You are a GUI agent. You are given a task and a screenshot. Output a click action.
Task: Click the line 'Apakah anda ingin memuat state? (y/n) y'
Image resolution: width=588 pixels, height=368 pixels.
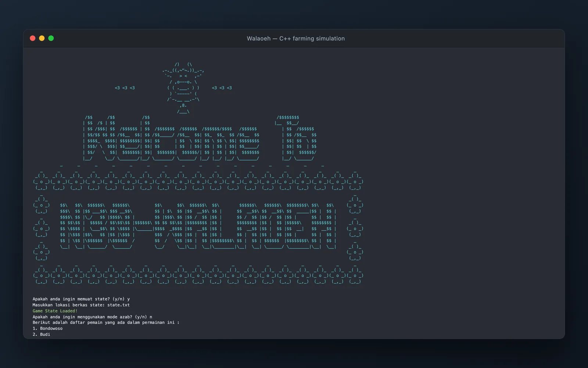81,299
